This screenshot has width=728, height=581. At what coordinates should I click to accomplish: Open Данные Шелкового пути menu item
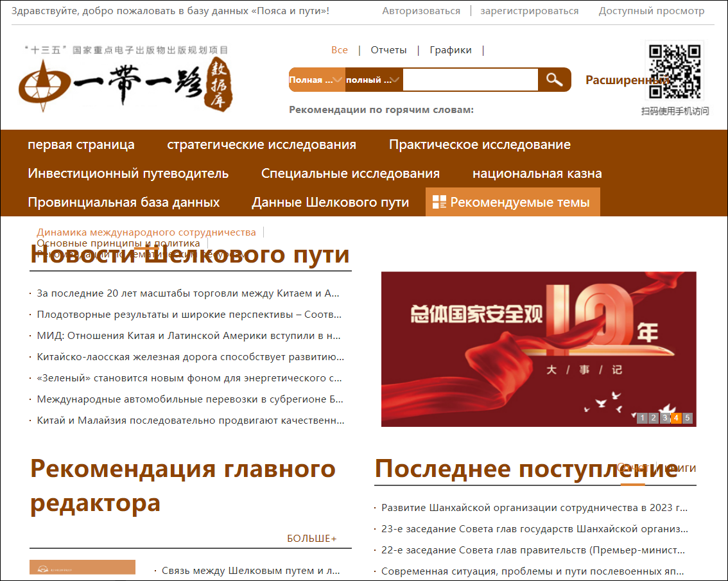[330, 202]
